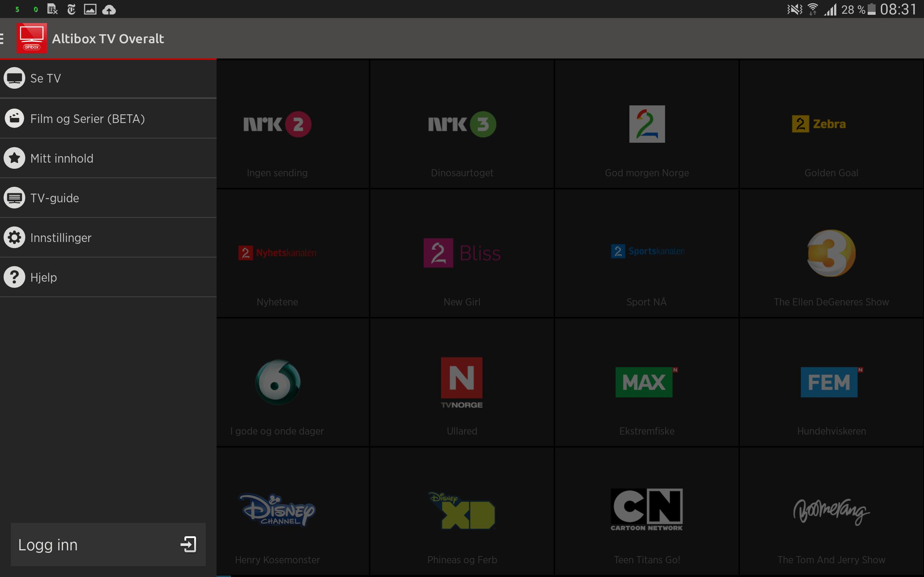The height and width of the screenshot is (577, 924).
Task: Select the Se TV television icon
Action: tap(14, 78)
